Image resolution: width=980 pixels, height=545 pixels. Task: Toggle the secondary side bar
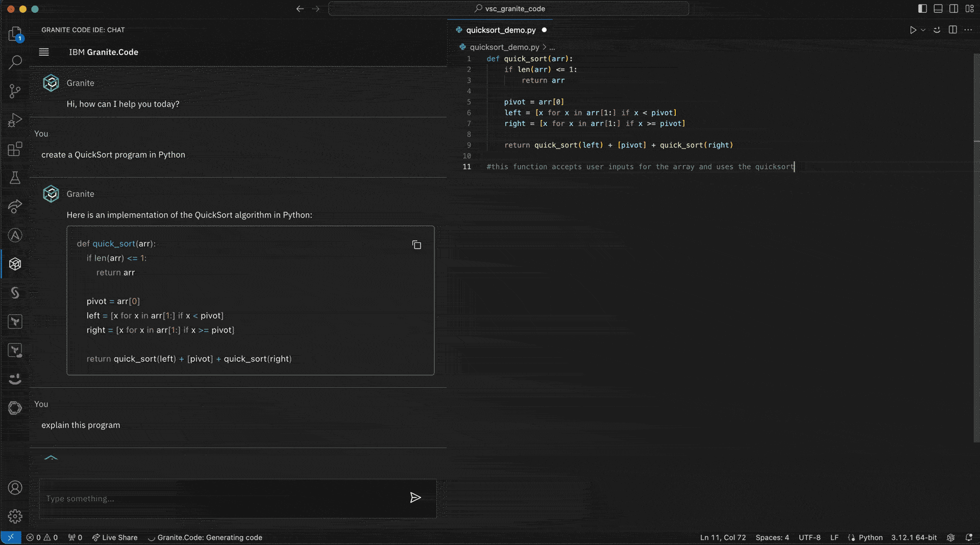point(954,8)
